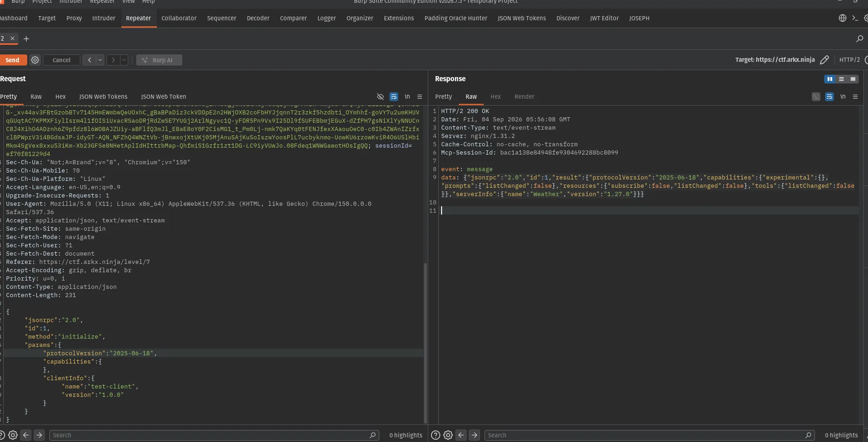
Task: Open the Padding Oracle Hunter tab
Action: 456,18
